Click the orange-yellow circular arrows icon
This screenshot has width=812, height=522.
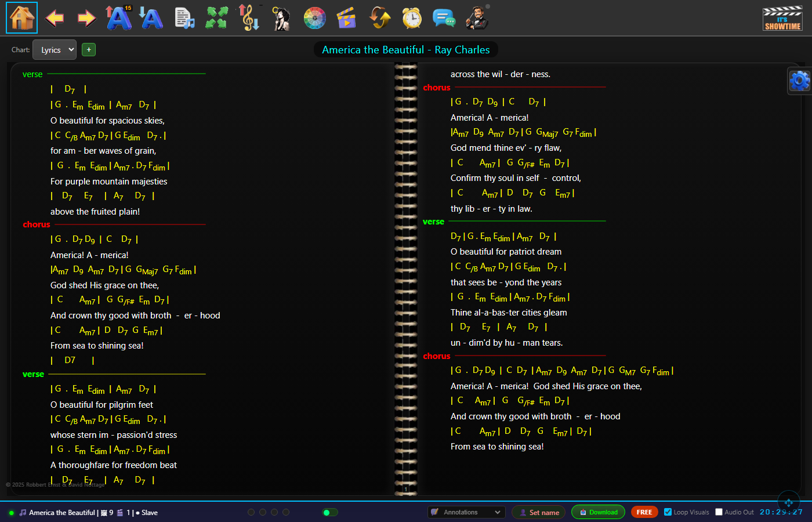pos(380,18)
